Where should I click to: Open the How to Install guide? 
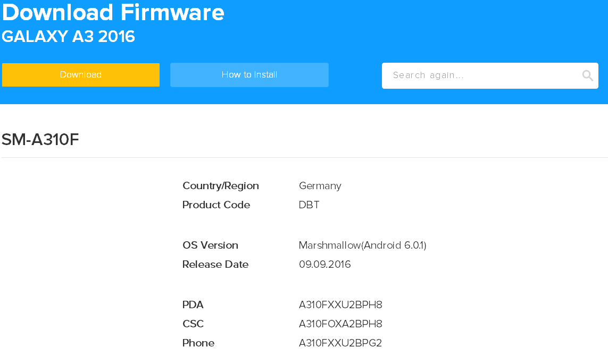tap(249, 75)
